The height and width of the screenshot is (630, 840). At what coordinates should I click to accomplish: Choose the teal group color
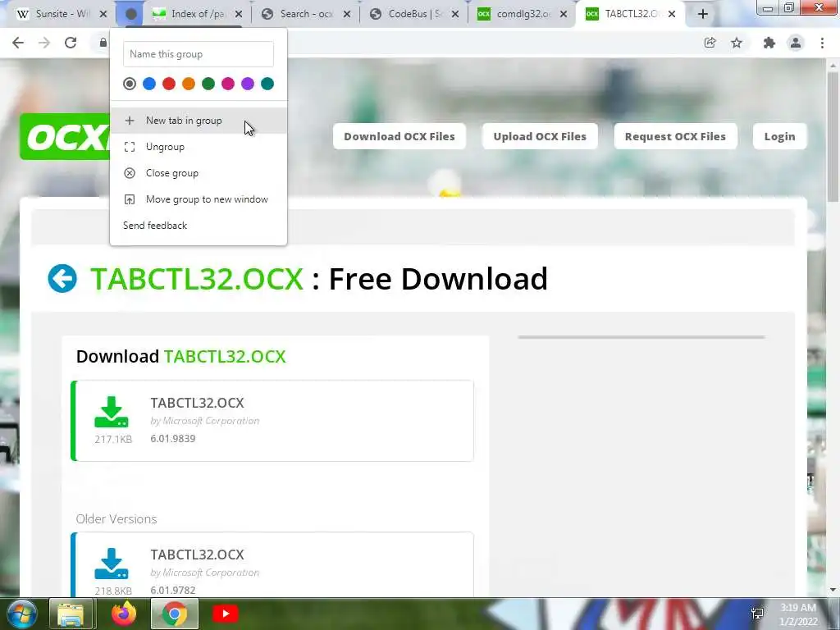tap(267, 84)
